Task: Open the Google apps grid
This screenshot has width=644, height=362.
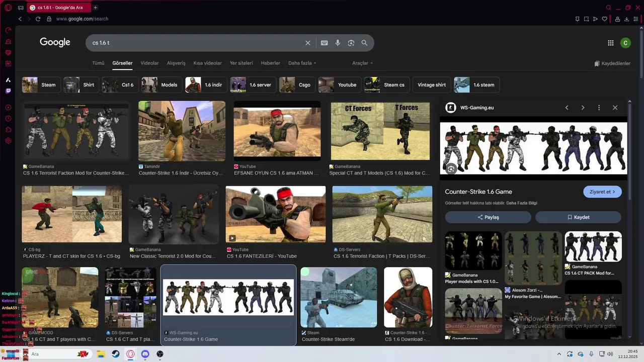Action: click(611, 43)
